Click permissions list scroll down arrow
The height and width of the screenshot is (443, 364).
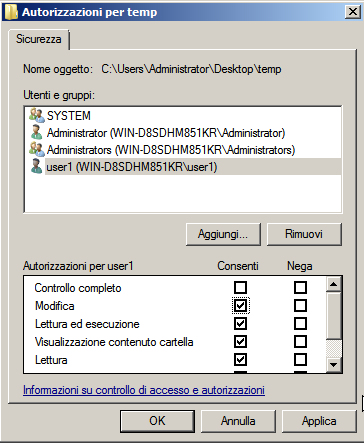333,365
